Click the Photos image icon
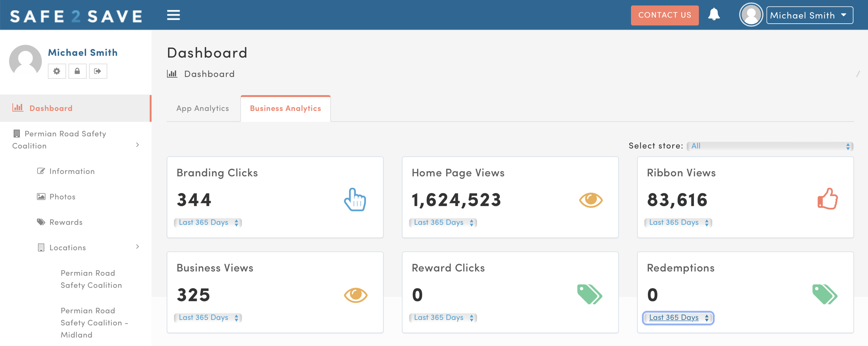This screenshot has height=346, width=868. point(41,196)
